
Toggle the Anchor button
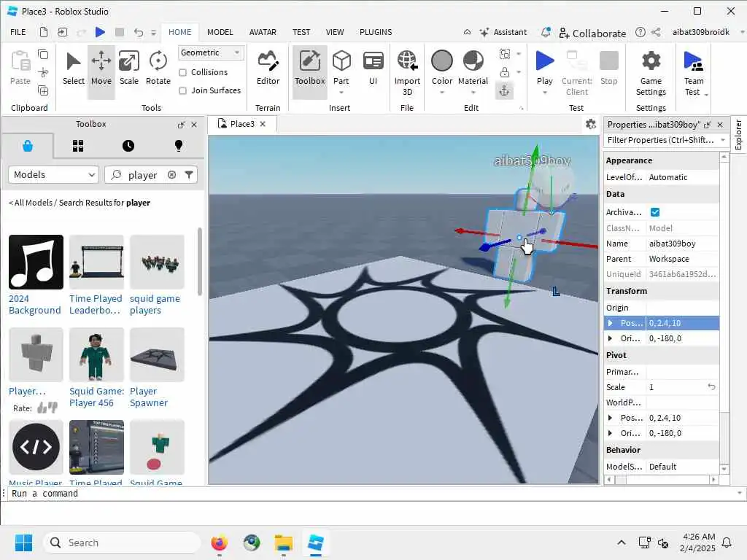coord(504,90)
